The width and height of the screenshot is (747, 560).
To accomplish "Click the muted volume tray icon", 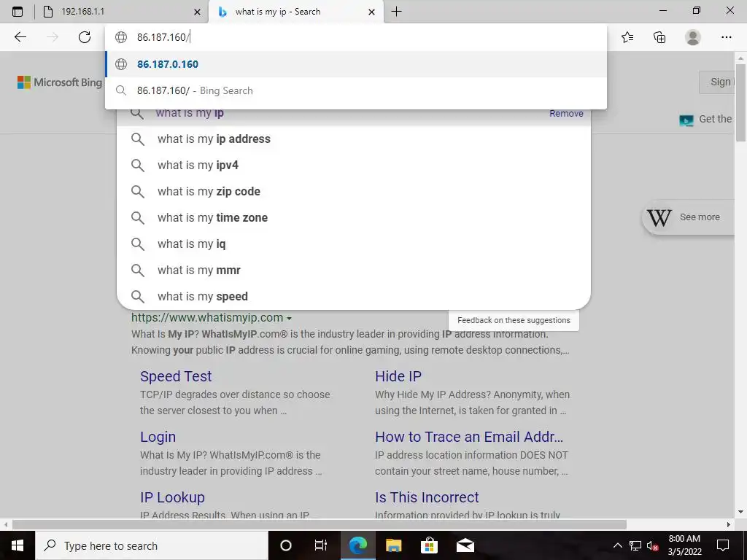I will pos(652,545).
